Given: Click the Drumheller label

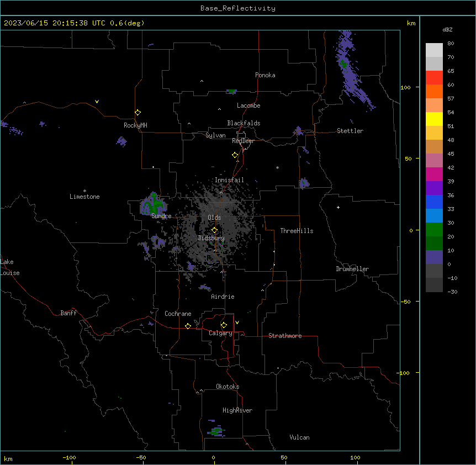Looking at the screenshot, I should 352,269.
